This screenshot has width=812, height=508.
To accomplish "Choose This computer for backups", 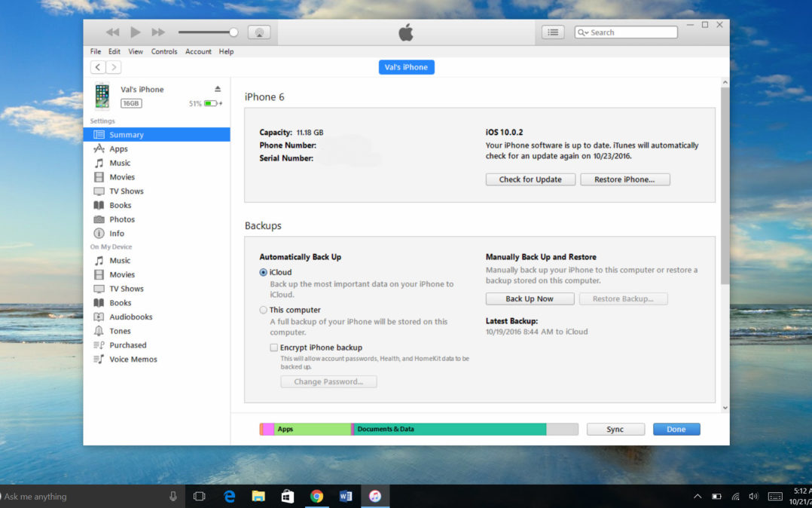I will [x=263, y=310].
